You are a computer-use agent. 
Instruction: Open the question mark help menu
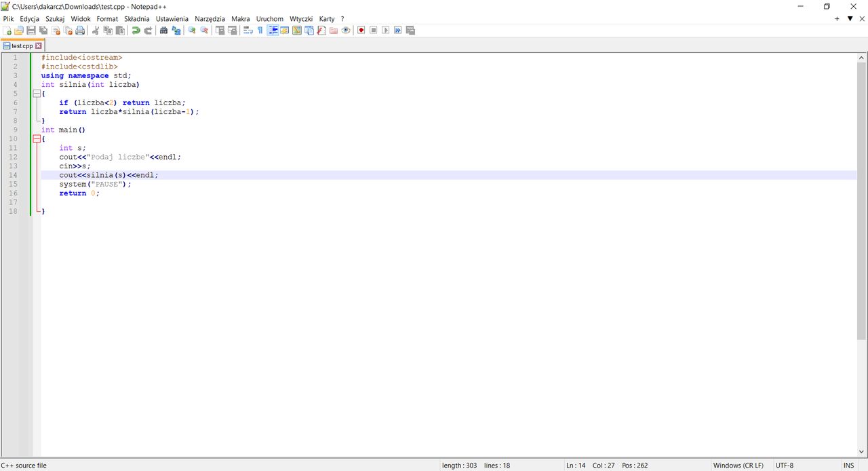point(342,19)
